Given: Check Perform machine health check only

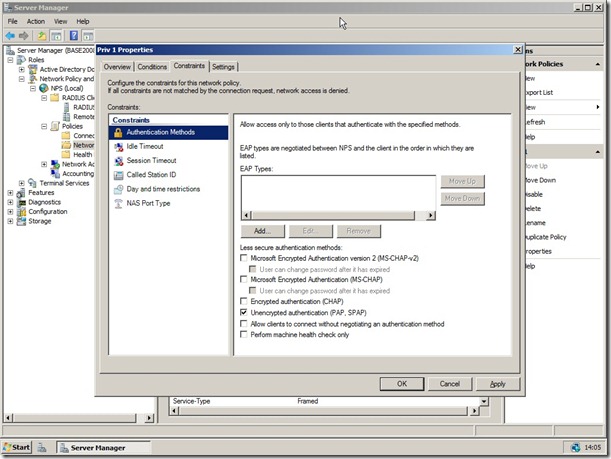Looking at the screenshot, I should 244,335.
